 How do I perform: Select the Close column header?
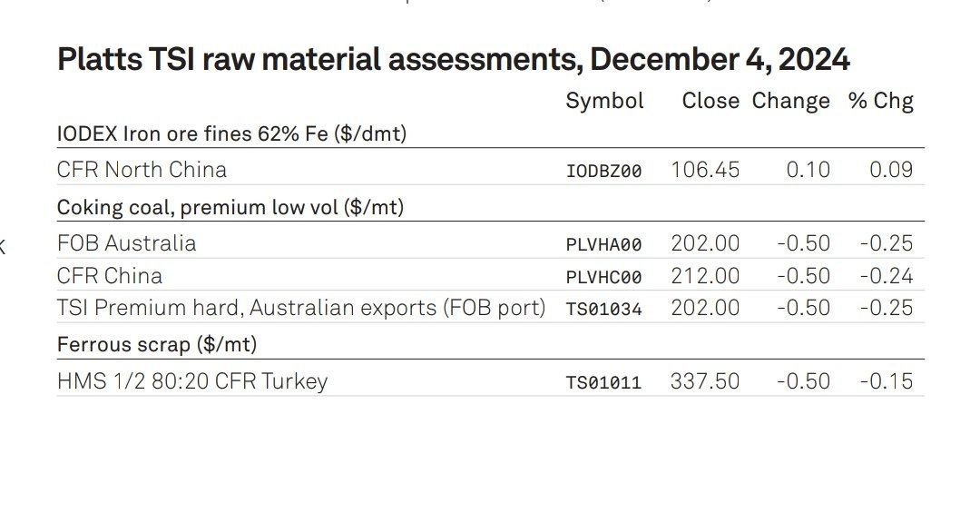(x=710, y=101)
